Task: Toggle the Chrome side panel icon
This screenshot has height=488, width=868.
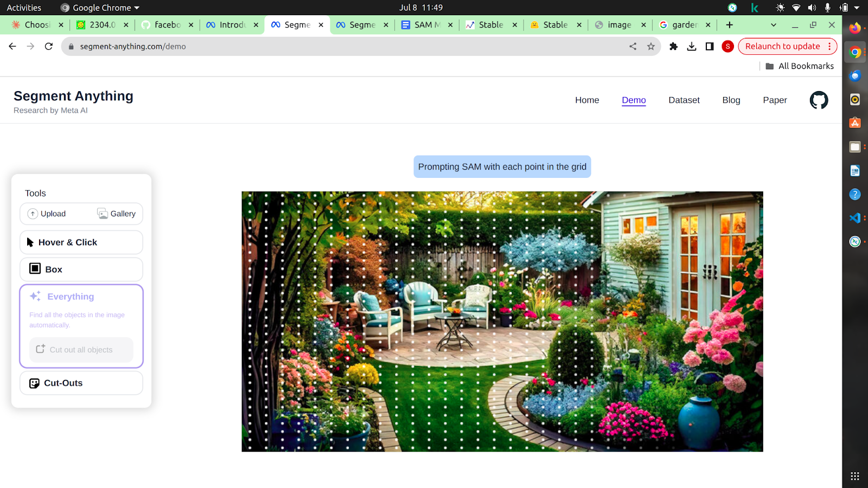Action: pos(710,47)
